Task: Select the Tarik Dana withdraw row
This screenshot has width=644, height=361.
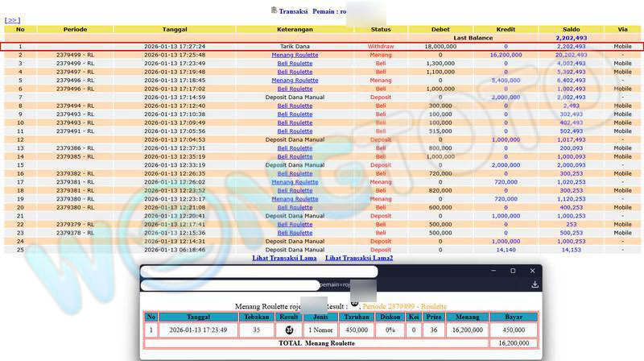Action: [x=295, y=46]
